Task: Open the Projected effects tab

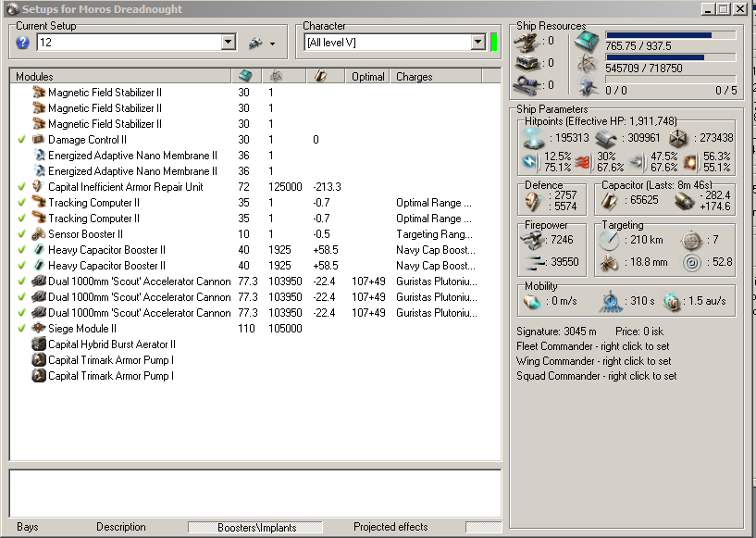Action: (390, 527)
